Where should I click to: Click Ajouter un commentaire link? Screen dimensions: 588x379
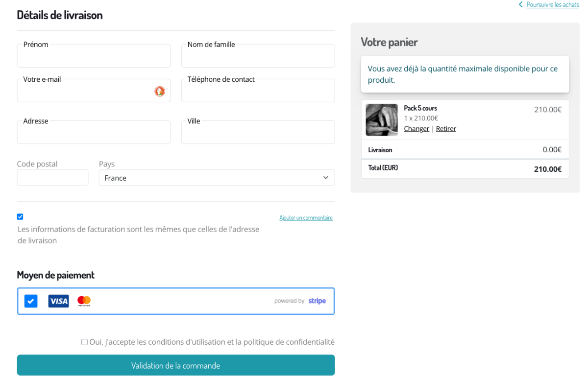306,218
